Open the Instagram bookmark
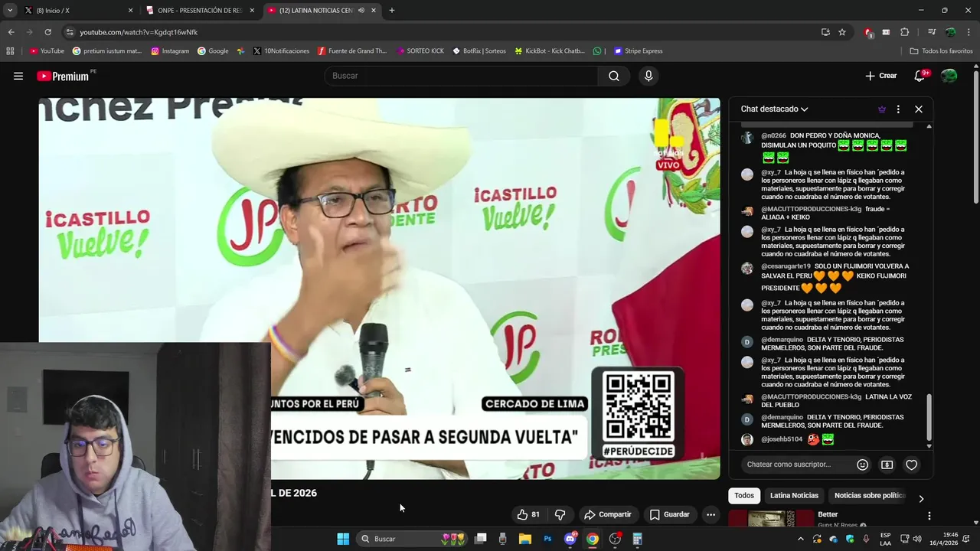 click(170, 51)
